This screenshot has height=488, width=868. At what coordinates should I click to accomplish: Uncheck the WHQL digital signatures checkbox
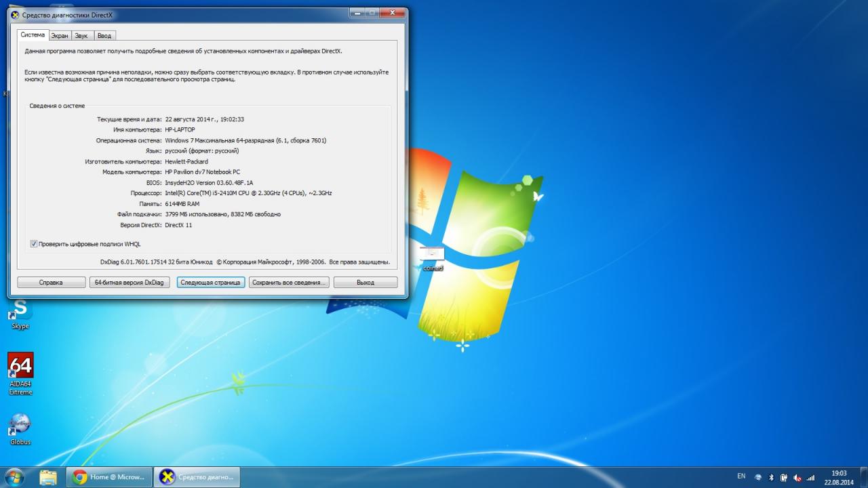coord(34,244)
